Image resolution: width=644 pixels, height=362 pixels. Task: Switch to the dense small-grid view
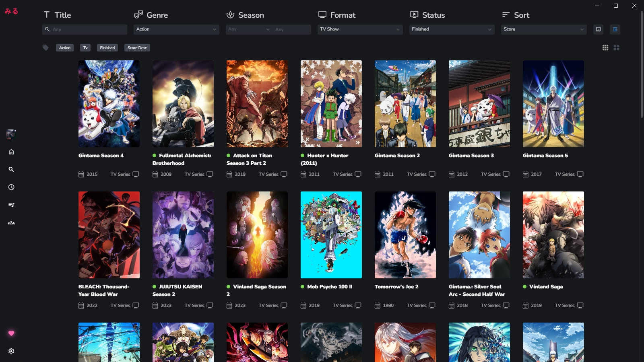pyautogui.click(x=605, y=48)
